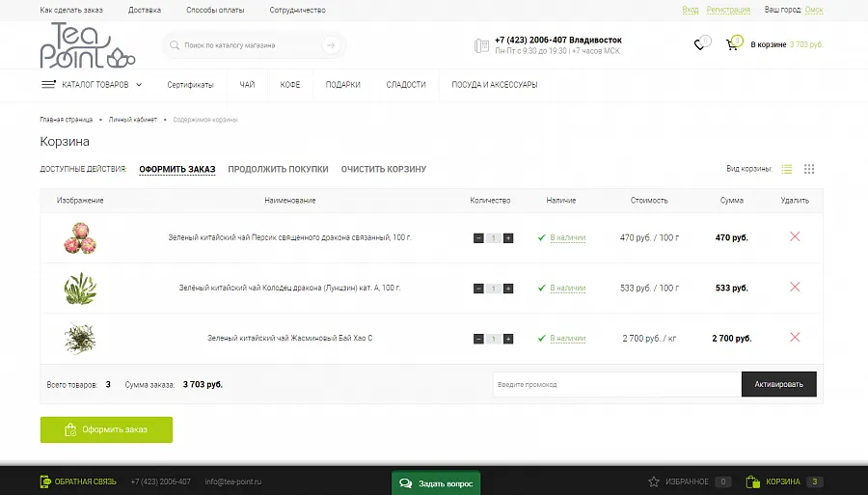Select ОЧИСТИТЬ КОРЗИНУ action link
Screen dimensions: 868x495
point(384,170)
